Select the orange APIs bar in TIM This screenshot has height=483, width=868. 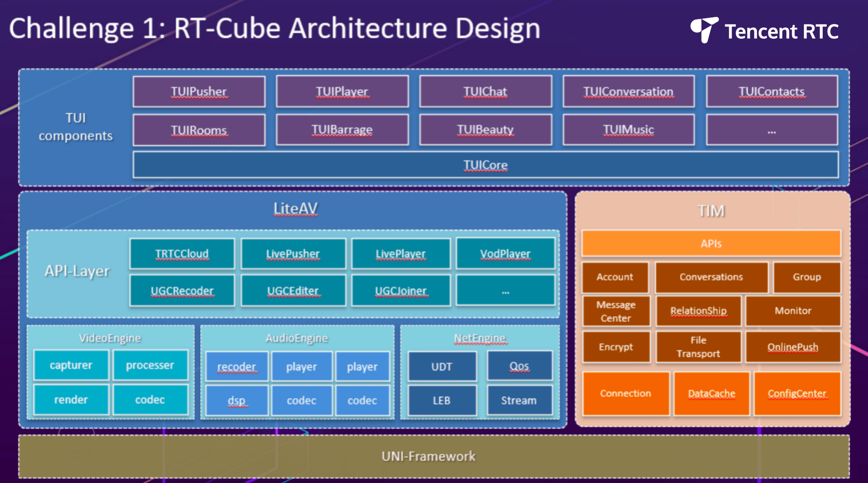(711, 243)
